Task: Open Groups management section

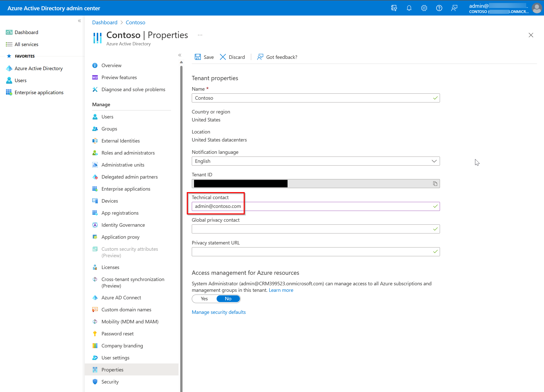Action: [109, 129]
